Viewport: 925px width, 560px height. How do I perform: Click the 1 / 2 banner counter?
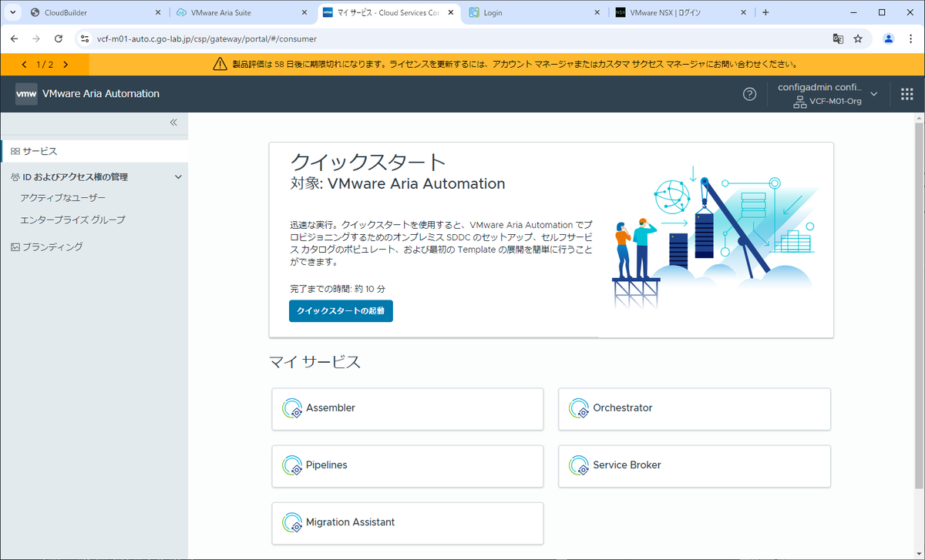(x=45, y=65)
